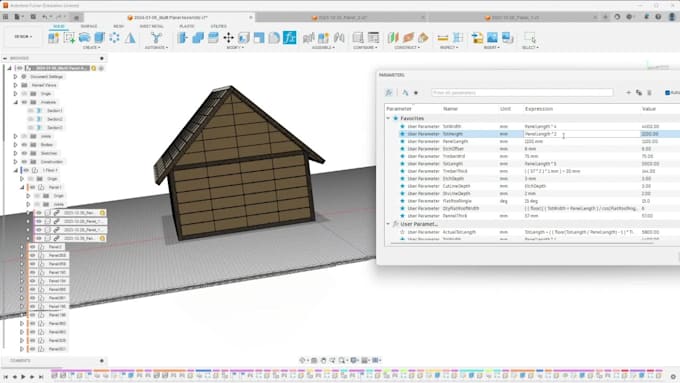This screenshot has width=680, height=383.
Task: Open the data panel grid icon
Action: tap(6, 17)
